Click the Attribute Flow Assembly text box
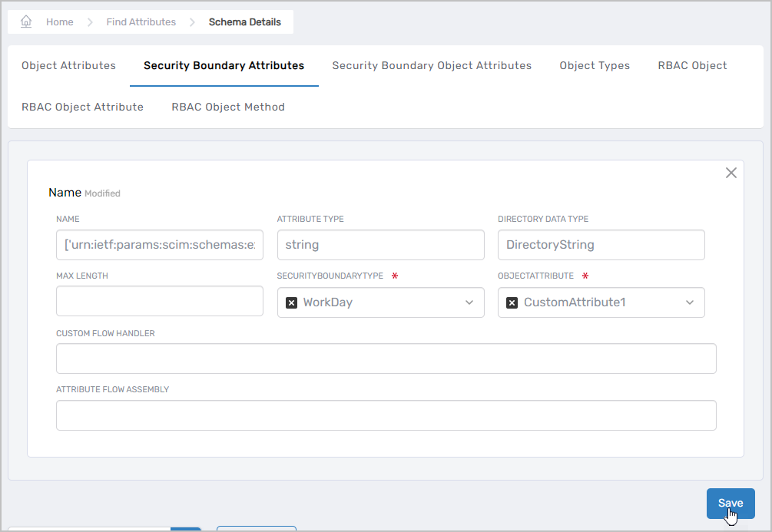This screenshot has width=772, height=532. pyautogui.click(x=386, y=415)
